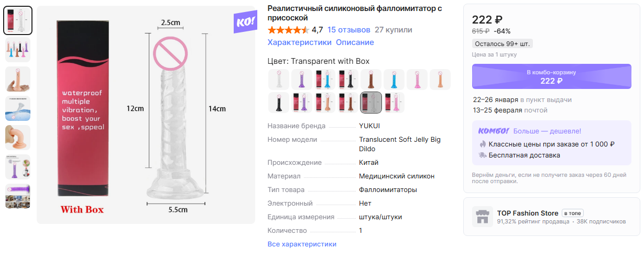Click the flame icon beside Классные цены
The image size is (644, 259).
483,144
